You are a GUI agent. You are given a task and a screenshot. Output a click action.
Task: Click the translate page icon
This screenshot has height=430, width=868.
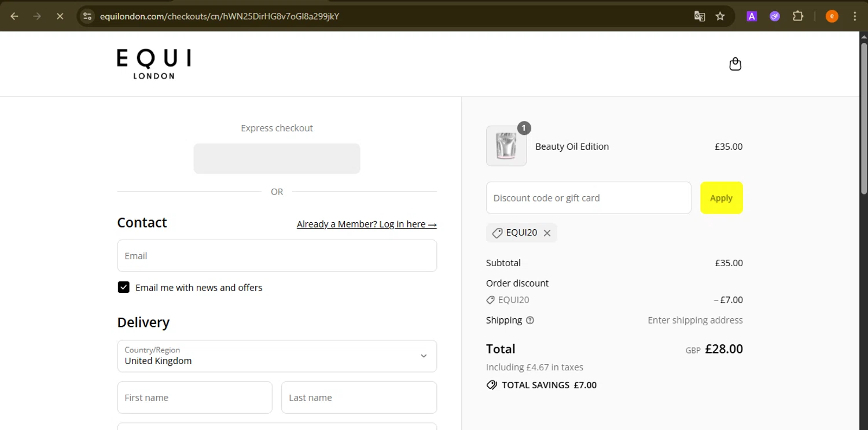[x=700, y=16]
